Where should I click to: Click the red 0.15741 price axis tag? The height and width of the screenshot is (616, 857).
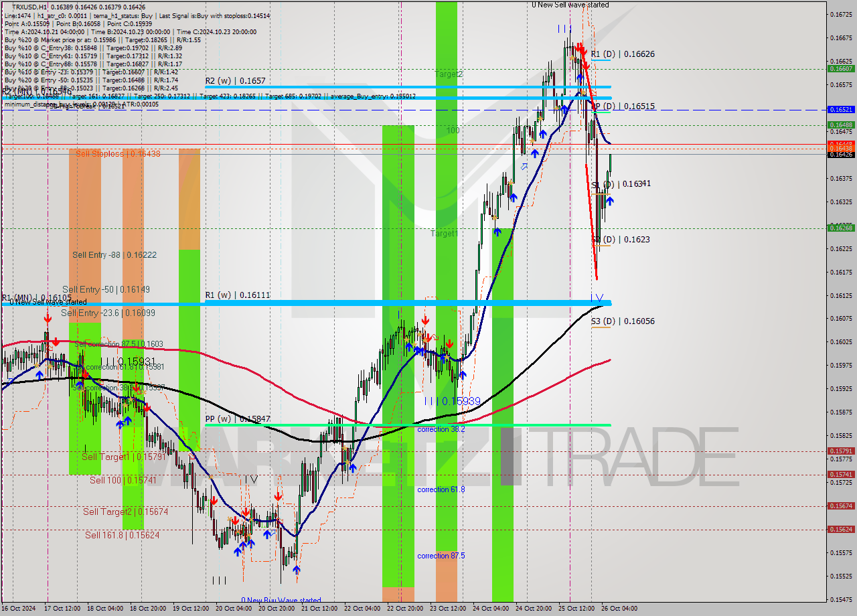[x=841, y=474]
